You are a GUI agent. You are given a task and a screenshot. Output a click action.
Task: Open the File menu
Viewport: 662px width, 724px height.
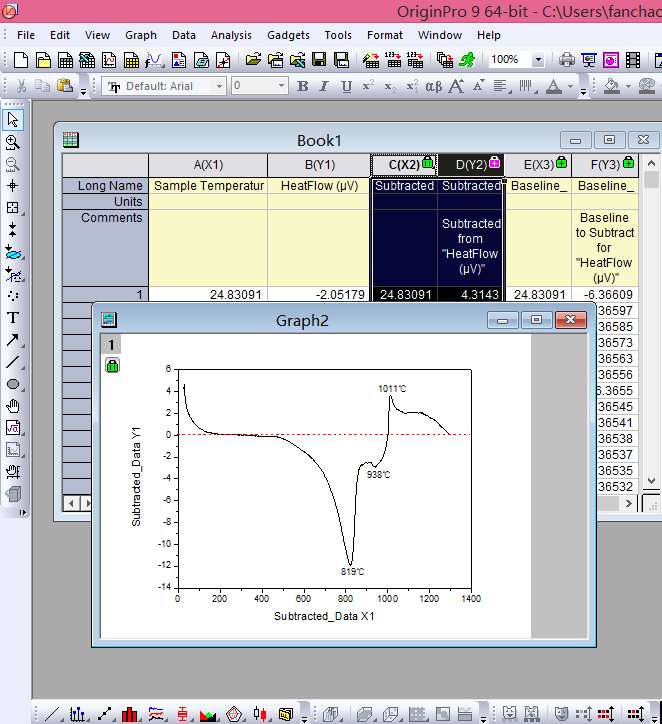(x=26, y=35)
